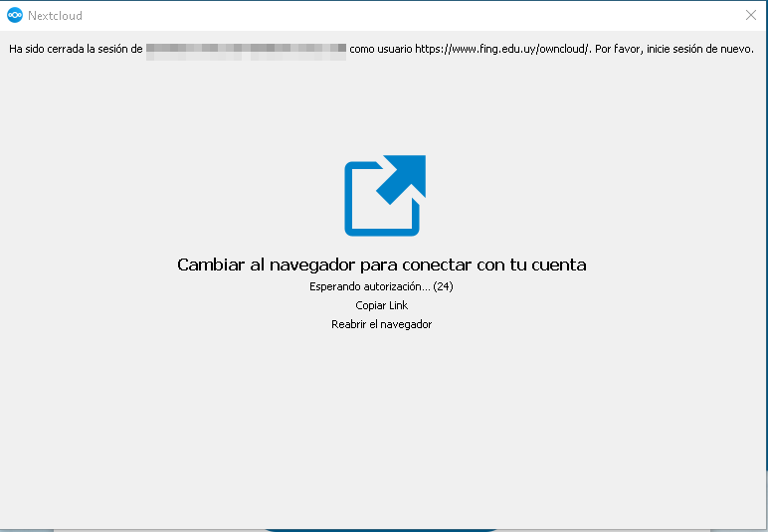Click the Nextcloud logo in title bar
The height and width of the screenshot is (532, 768).
coord(15,15)
